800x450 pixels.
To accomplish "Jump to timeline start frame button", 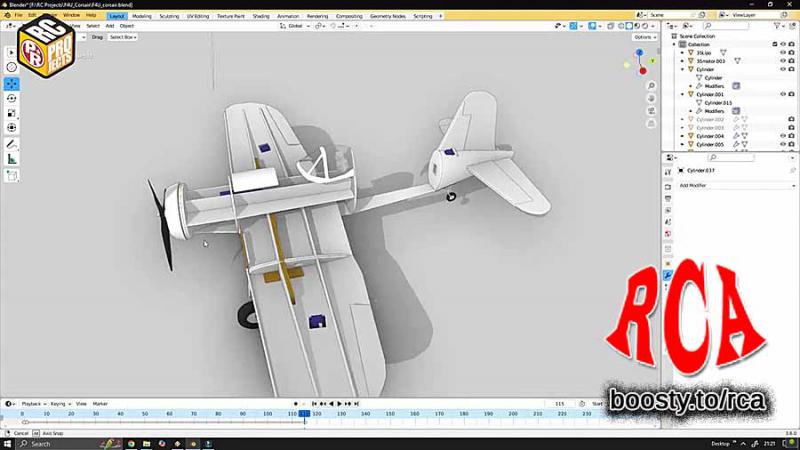I will click(314, 404).
